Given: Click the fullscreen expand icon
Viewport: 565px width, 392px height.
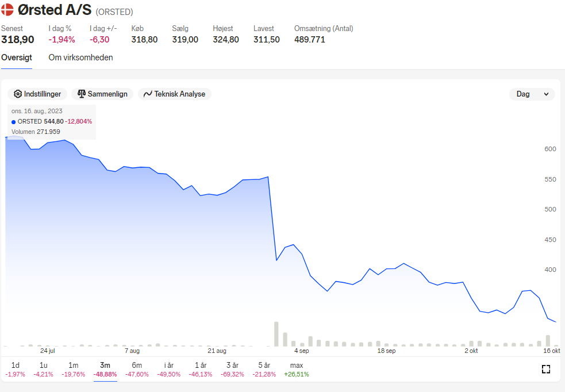Looking at the screenshot, I should tap(546, 369).
